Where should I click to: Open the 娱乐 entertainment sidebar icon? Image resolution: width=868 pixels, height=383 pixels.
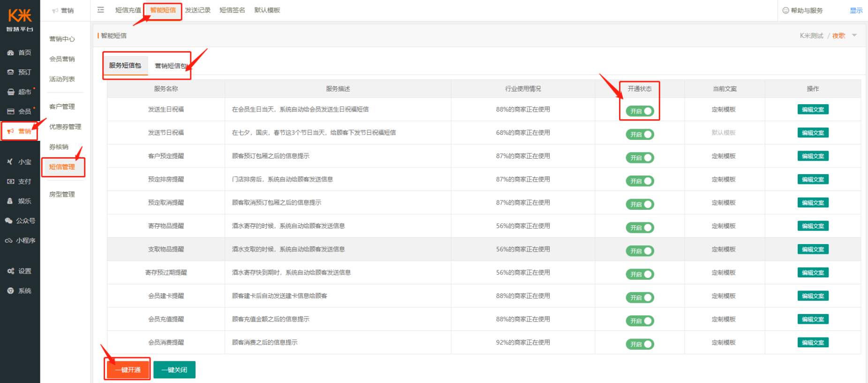click(x=10, y=201)
